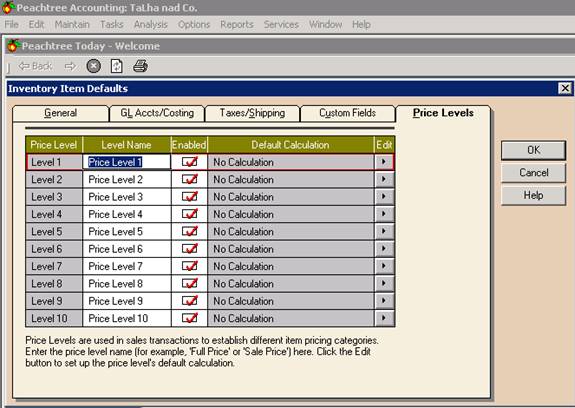The width and height of the screenshot is (575, 408).
Task: Click Edit arrow on Level 10 row
Action: (384, 318)
